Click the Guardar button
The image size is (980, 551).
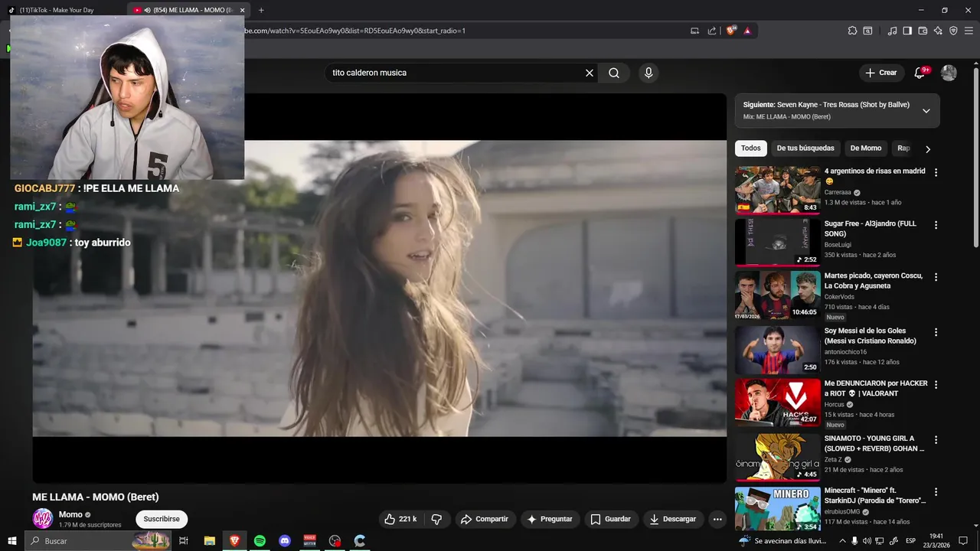click(611, 519)
